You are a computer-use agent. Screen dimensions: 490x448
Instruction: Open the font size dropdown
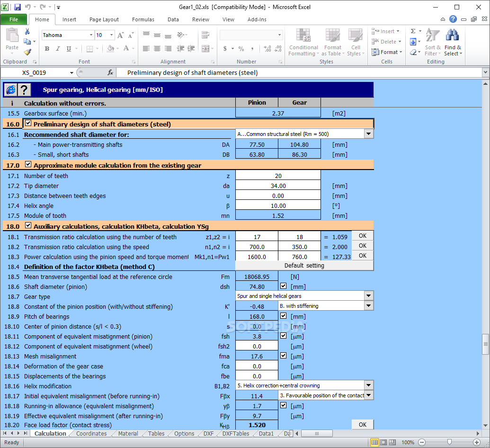pos(111,35)
